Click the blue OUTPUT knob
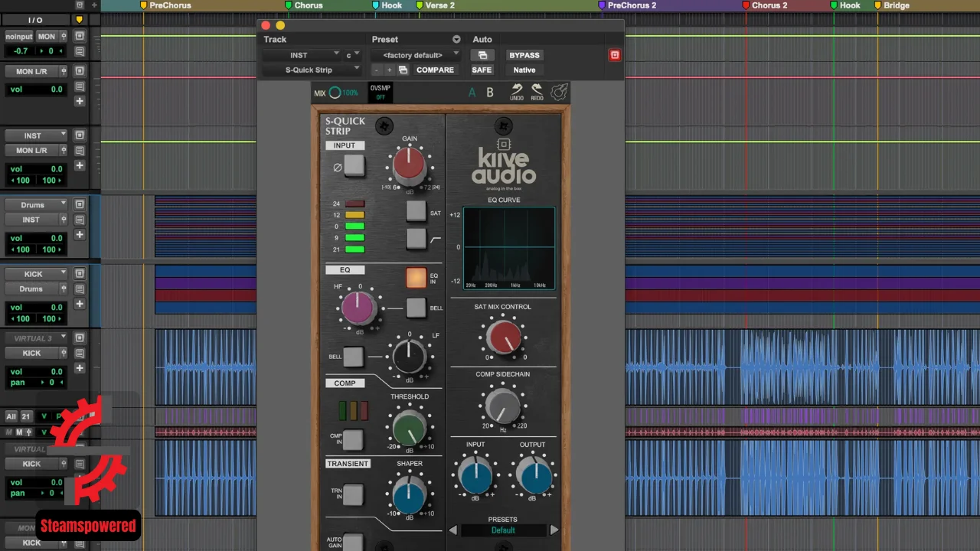Screen dimensions: 980x551 click(534, 476)
